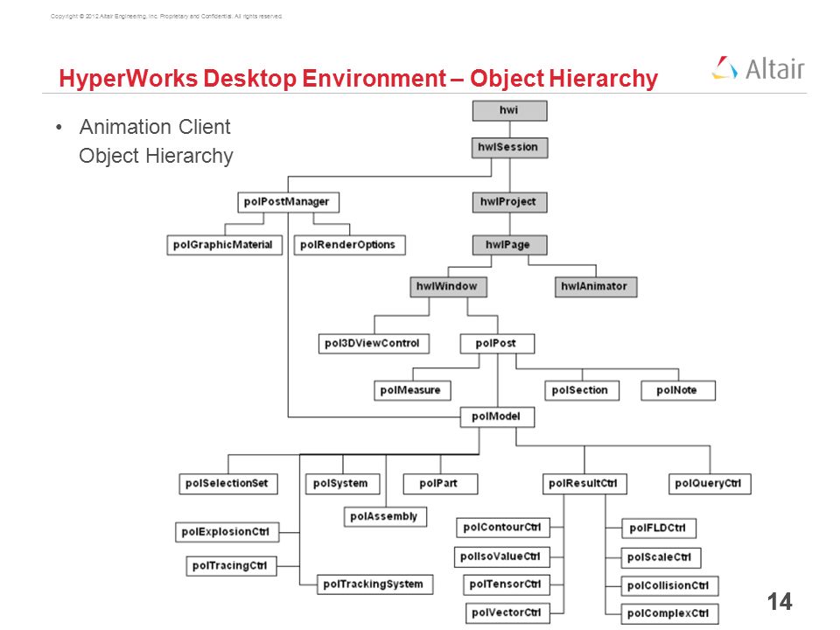Image resolution: width=840 pixels, height=630 pixels.
Task: Select the poIMeasure node
Action: tap(412, 390)
